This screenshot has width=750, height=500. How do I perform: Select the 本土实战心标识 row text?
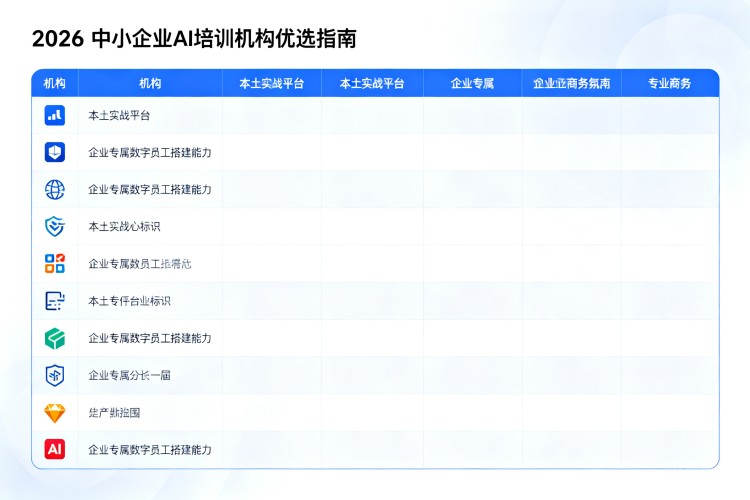click(124, 226)
